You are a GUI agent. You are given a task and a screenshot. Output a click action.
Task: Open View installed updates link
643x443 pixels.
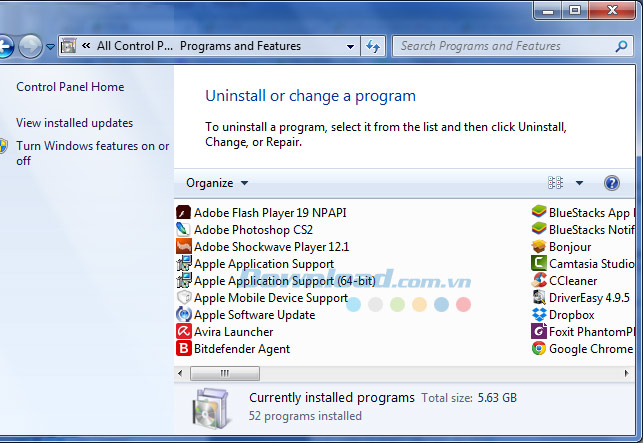74,123
